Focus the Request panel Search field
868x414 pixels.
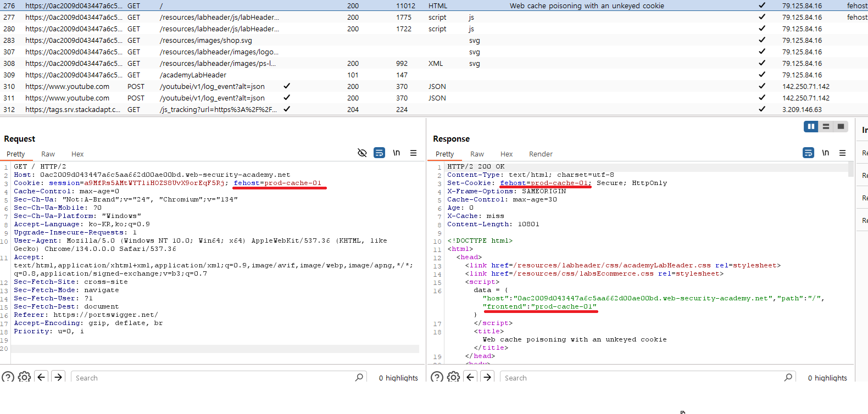click(x=220, y=378)
